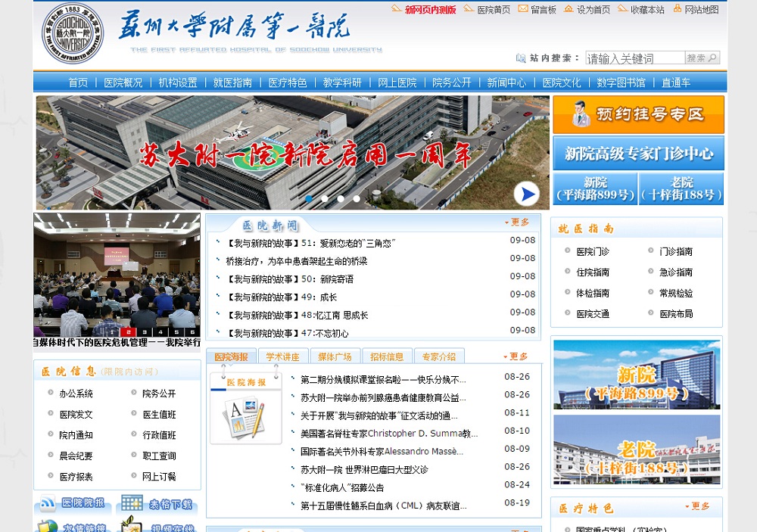Image resolution: width=757 pixels, height=532 pixels.
Task: Open 医院布局 link
Action: tap(676, 314)
